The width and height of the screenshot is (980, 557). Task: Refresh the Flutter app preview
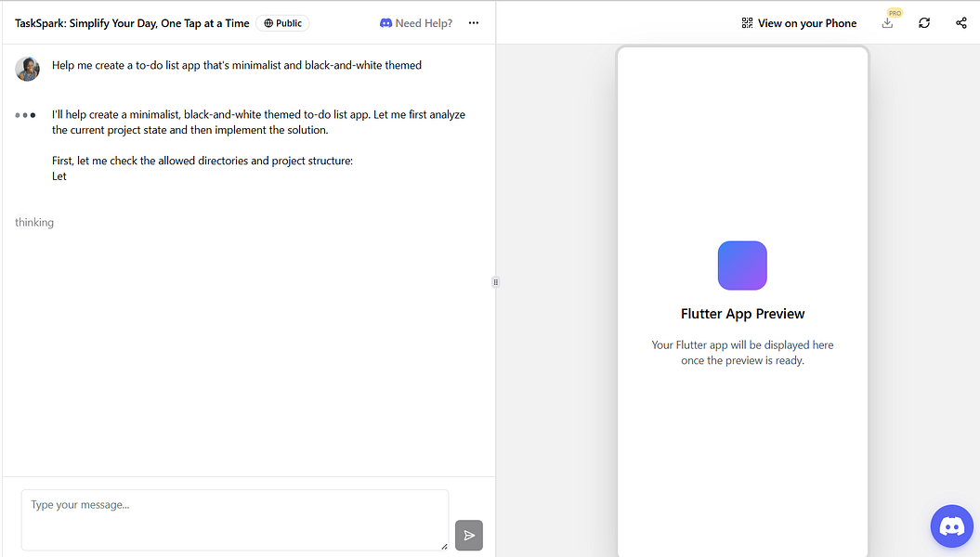click(924, 23)
